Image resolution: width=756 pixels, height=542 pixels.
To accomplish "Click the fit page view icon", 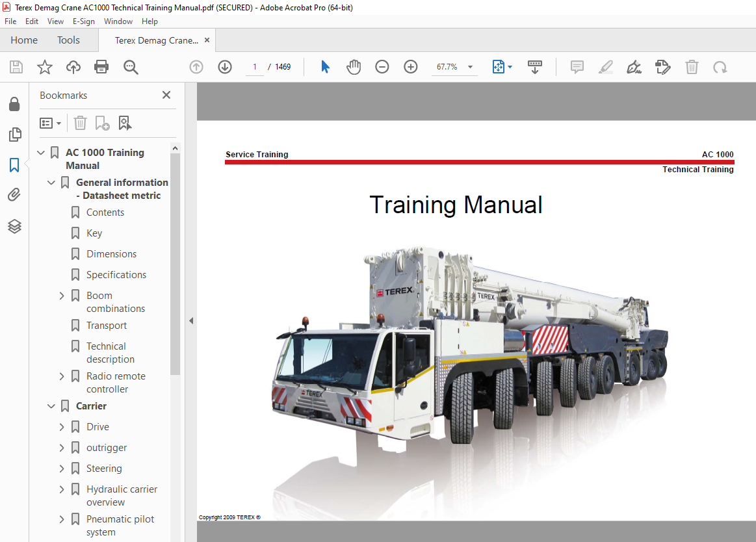I will (498, 67).
